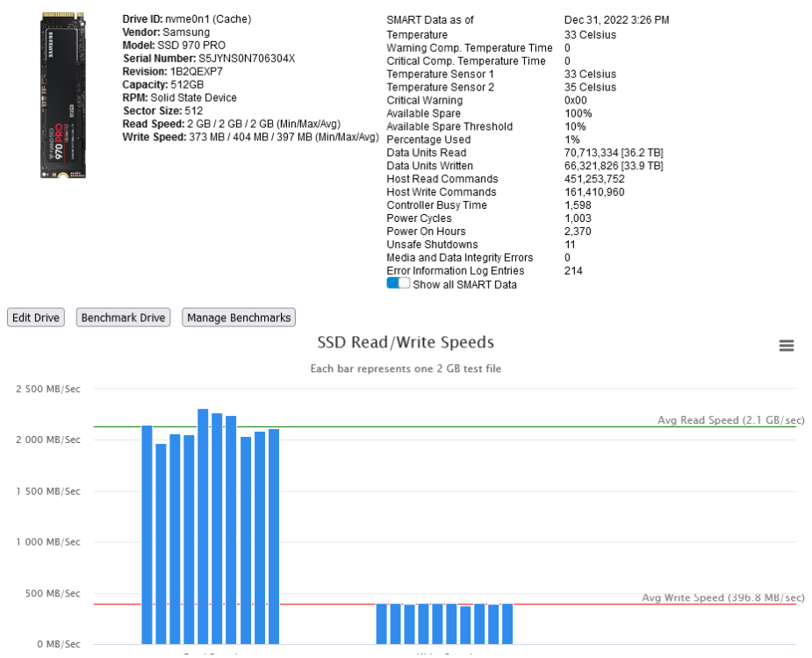Image resolution: width=812 pixels, height=658 pixels.
Task: Select the Revision 1B2QEXP7 text
Action: click(172, 71)
